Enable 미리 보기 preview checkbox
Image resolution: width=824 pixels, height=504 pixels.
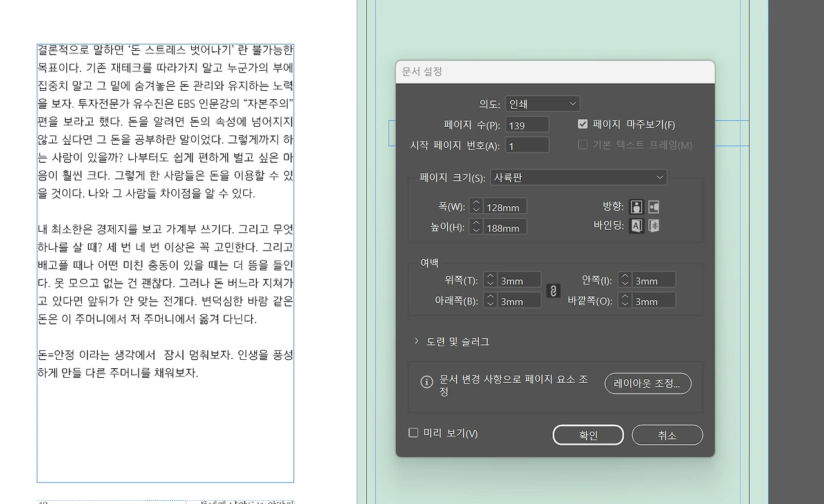(414, 433)
